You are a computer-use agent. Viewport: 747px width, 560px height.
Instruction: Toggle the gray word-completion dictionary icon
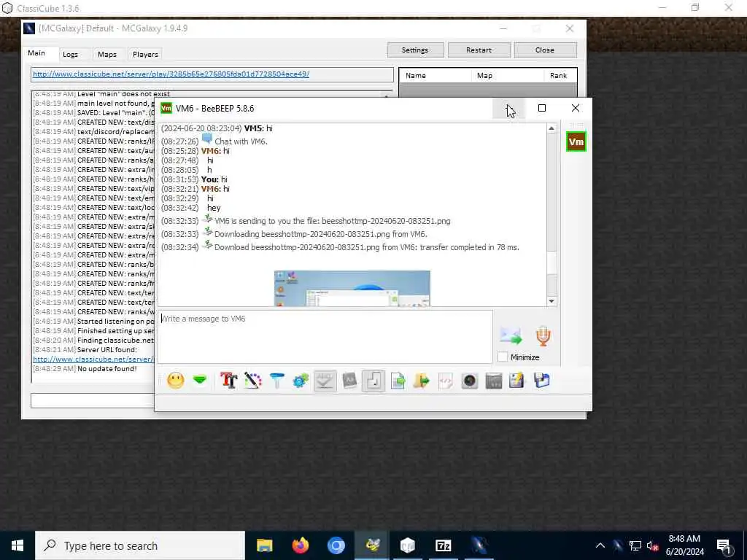point(349,381)
